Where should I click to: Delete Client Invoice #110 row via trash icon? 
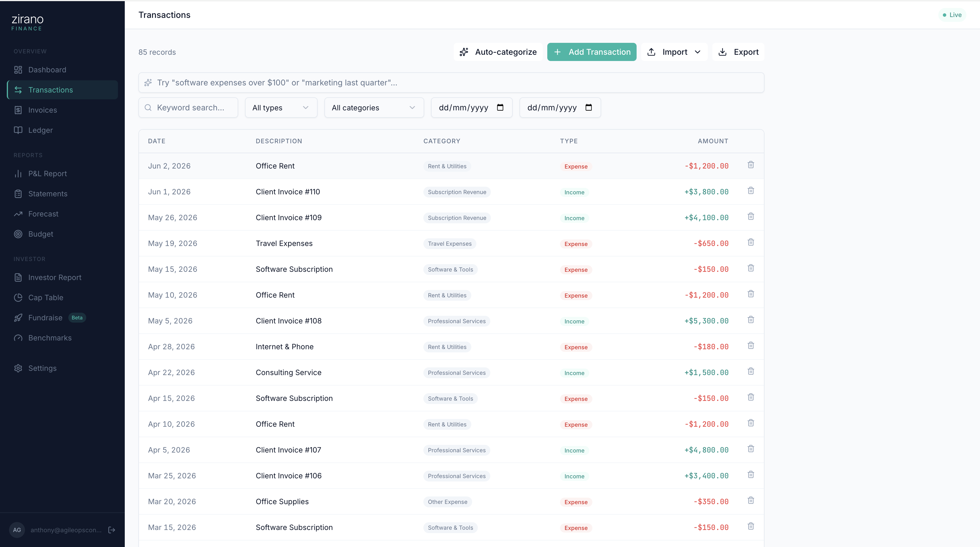[751, 191]
